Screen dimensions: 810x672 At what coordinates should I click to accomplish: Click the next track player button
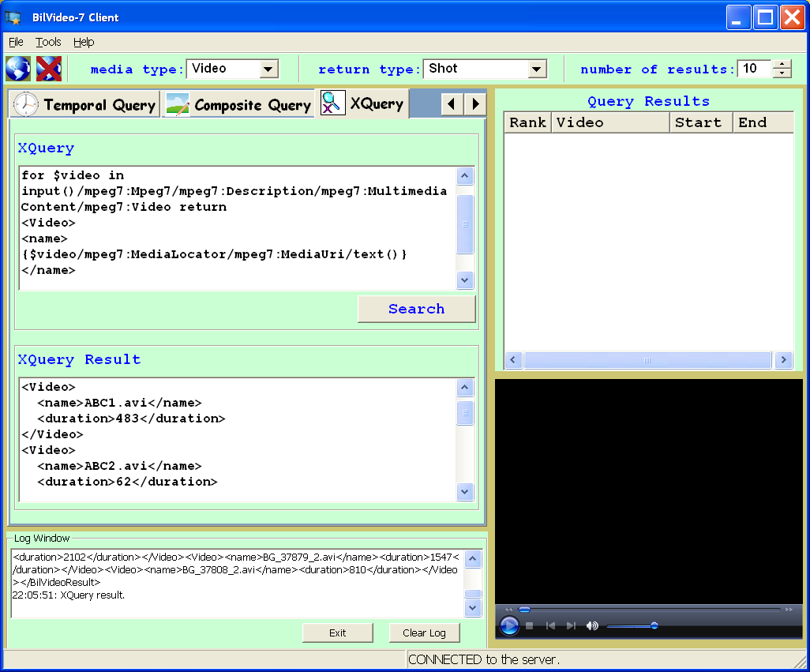[x=571, y=625]
